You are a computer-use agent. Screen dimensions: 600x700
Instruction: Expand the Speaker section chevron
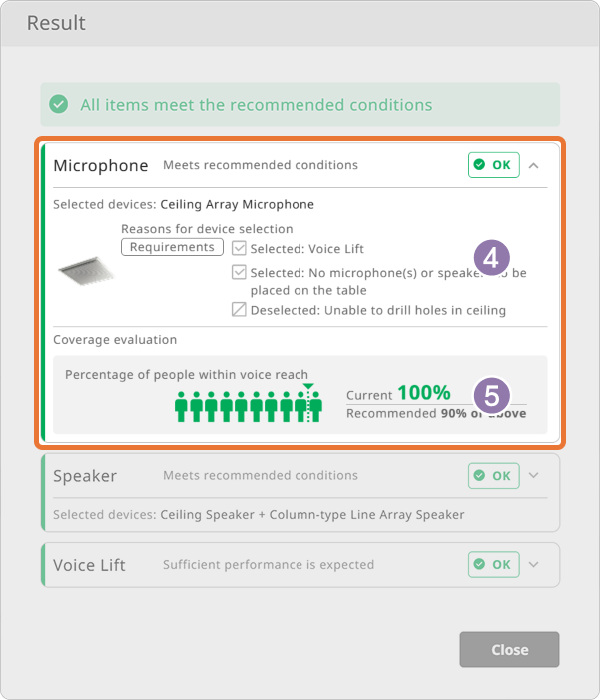[534, 475]
